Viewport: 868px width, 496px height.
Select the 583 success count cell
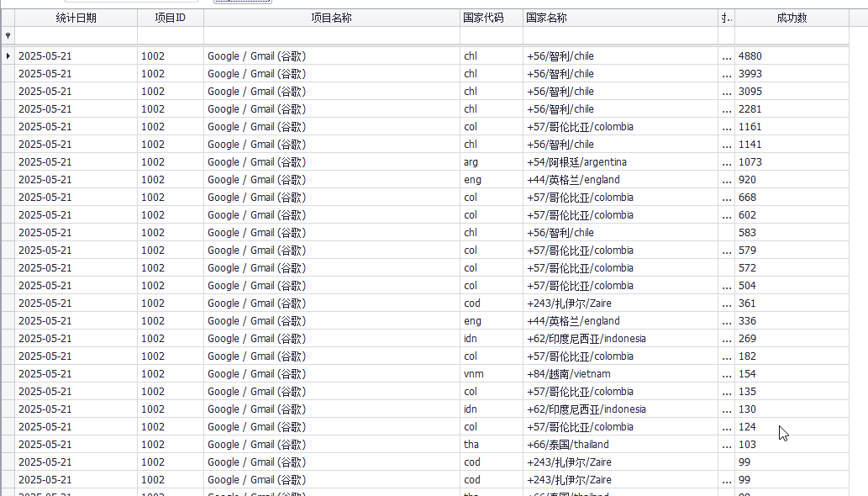point(792,233)
